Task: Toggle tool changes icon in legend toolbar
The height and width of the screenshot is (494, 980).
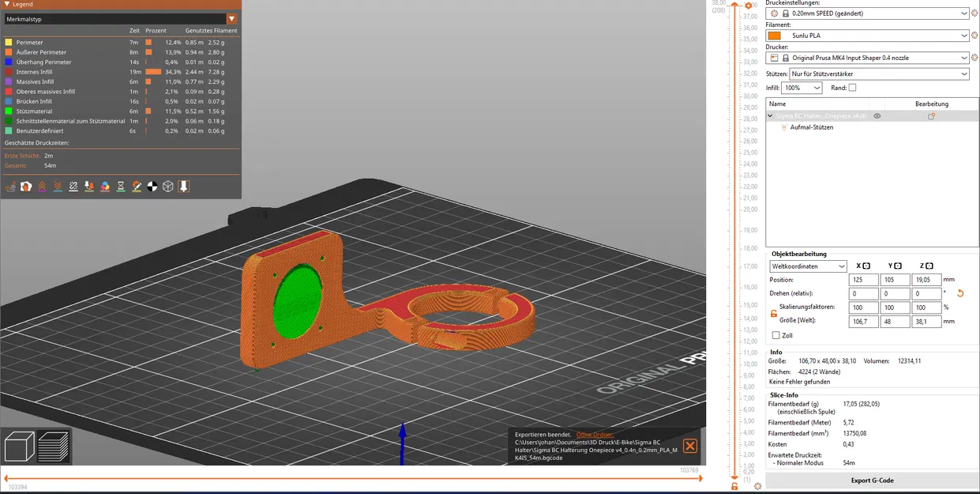Action: pos(89,187)
